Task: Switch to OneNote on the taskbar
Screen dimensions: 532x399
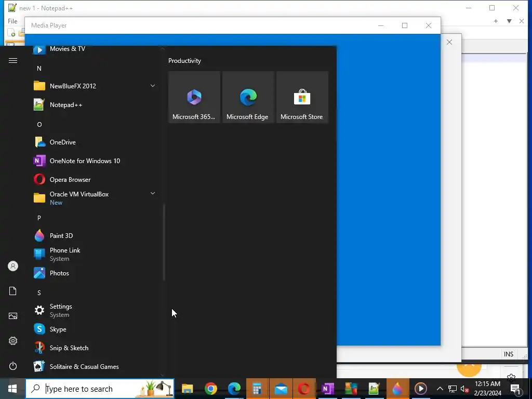Action: (x=327, y=389)
